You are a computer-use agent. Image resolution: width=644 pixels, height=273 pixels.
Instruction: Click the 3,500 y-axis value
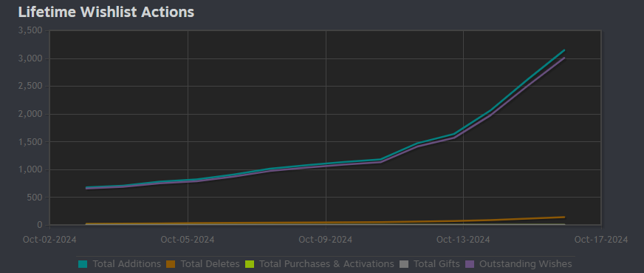(x=31, y=31)
